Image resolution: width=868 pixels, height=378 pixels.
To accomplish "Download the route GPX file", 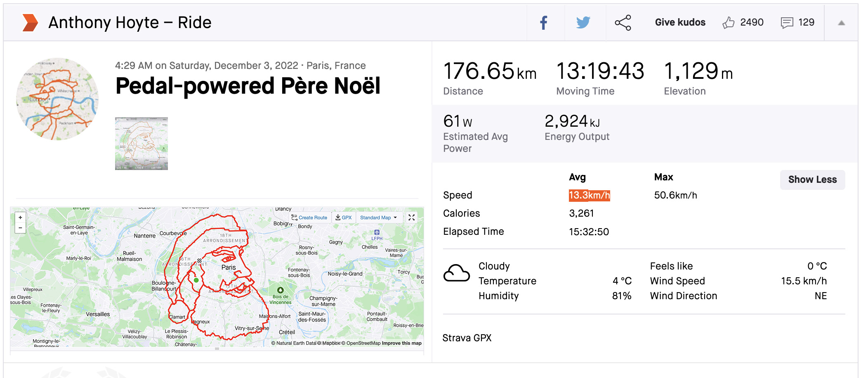I will coord(344,217).
